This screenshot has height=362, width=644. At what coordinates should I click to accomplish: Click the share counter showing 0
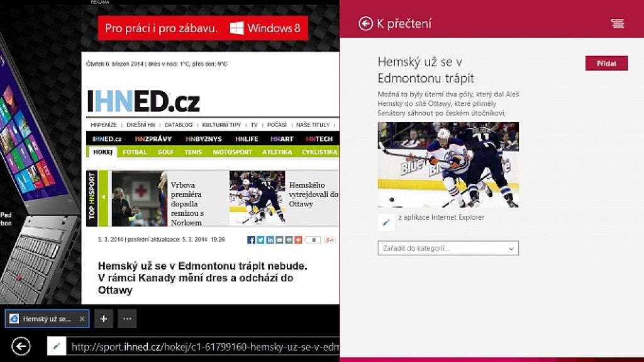click(313, 240)
